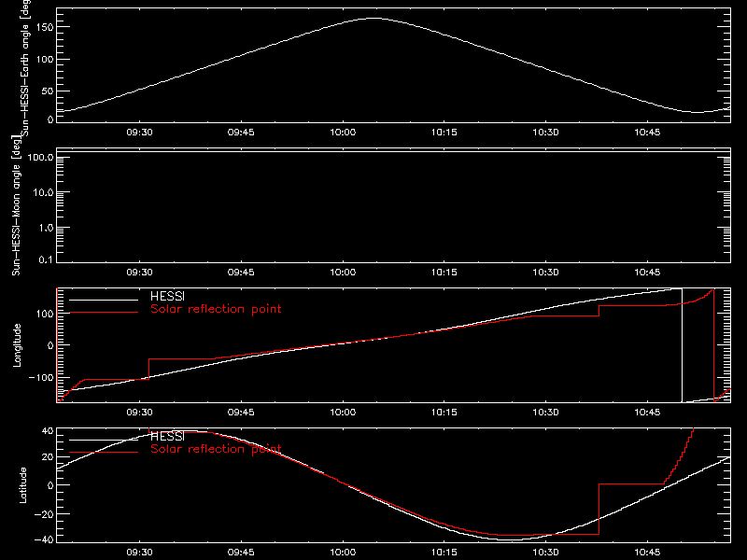Select 10:15 label under Moon angle plot
The height and width of the screenshot is (560, 747).
(x=444, y=272)
